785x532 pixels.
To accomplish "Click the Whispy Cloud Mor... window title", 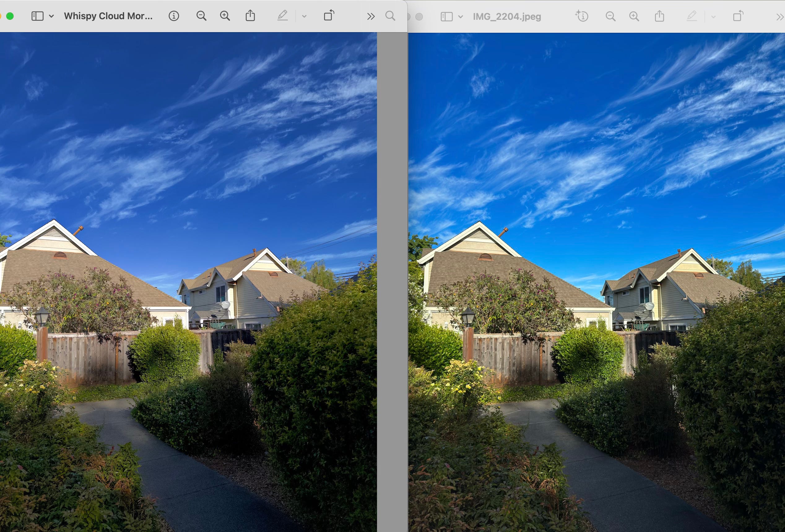I will point(108,16).
